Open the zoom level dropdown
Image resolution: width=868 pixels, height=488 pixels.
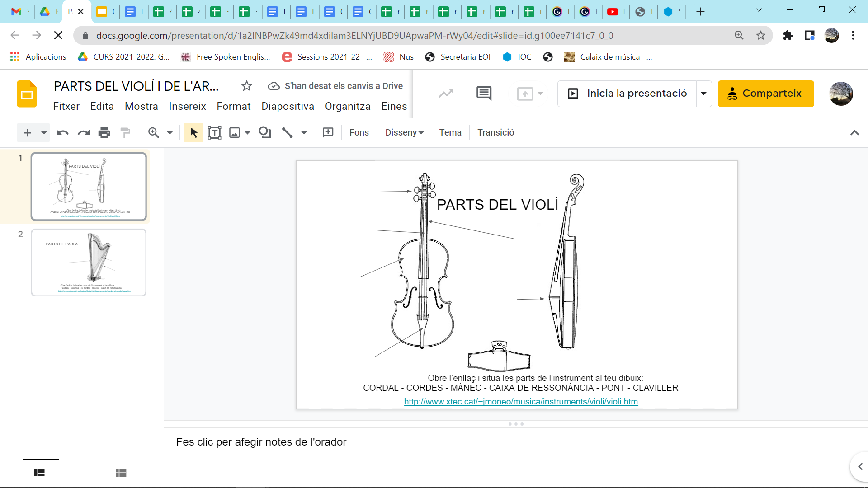point(170,132)
